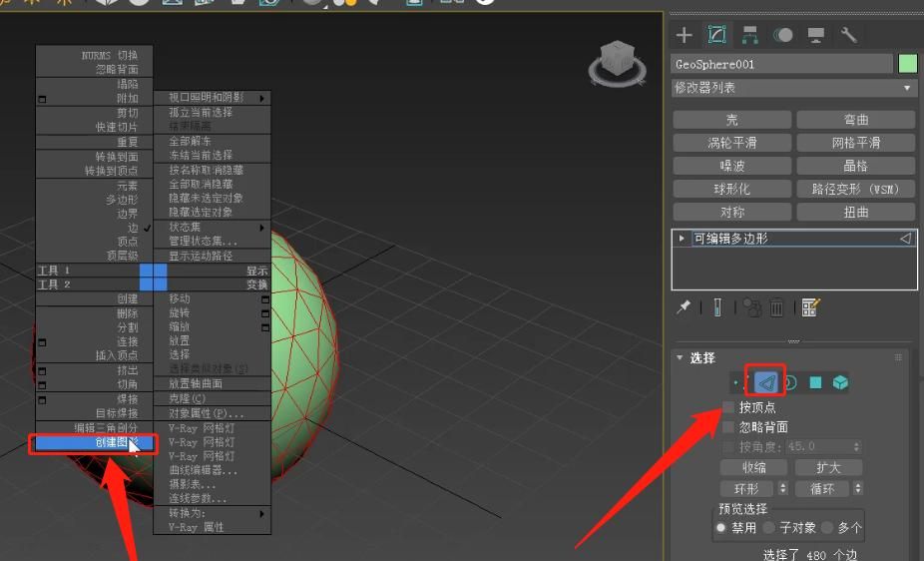Select the 多个 radio button
Screen dimensions: 924x561
[827, 527]
